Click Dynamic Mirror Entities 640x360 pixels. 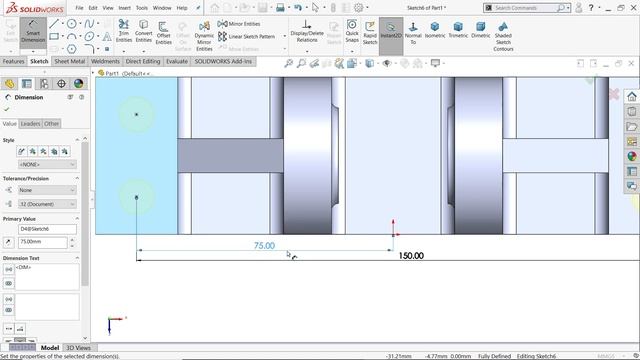pyautogui.click(x=204, y=36)
